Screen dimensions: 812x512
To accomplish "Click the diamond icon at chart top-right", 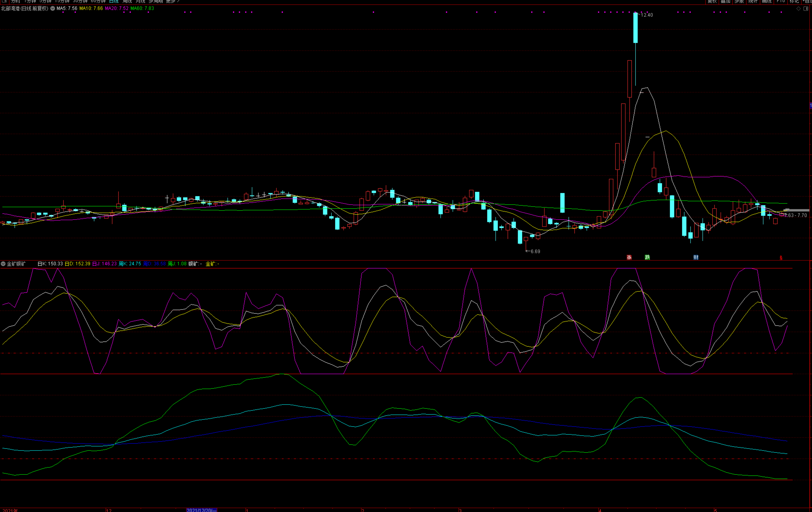I will (799, 9).
